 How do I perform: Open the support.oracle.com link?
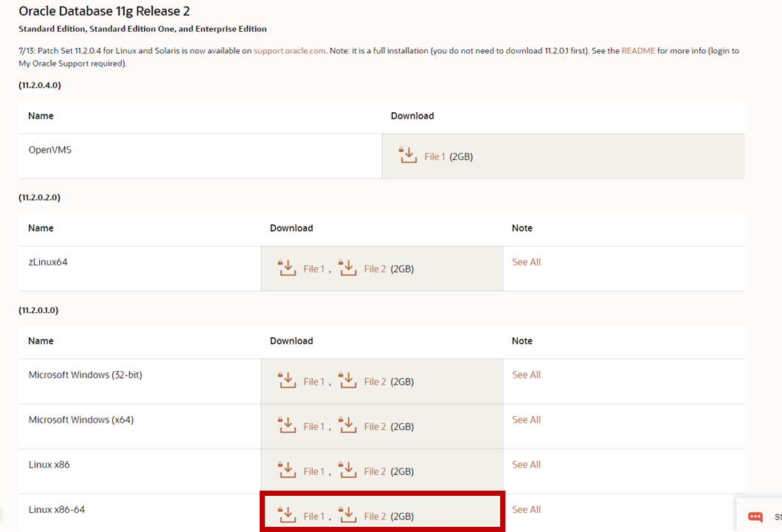tap(289, 51)
